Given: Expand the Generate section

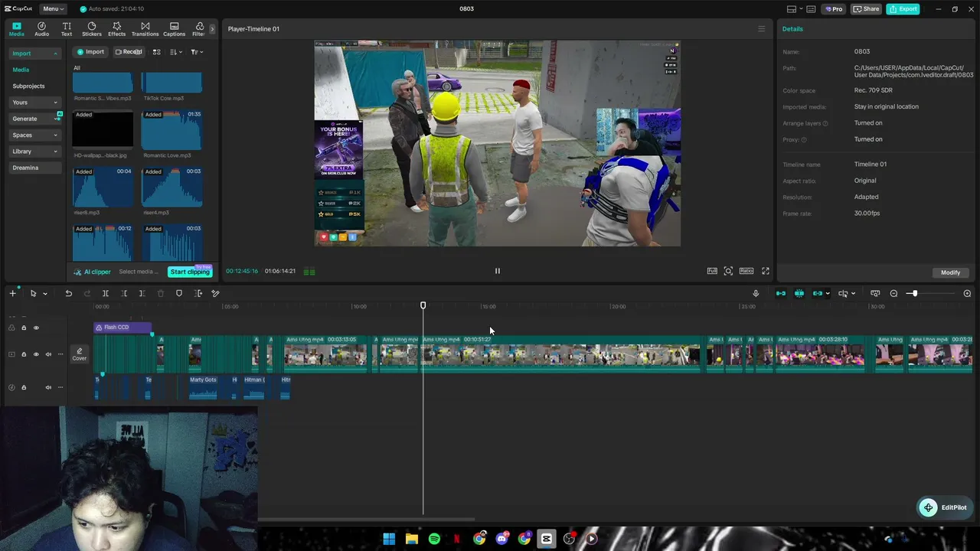Looking at the screenshot, I should click(34, 119).
